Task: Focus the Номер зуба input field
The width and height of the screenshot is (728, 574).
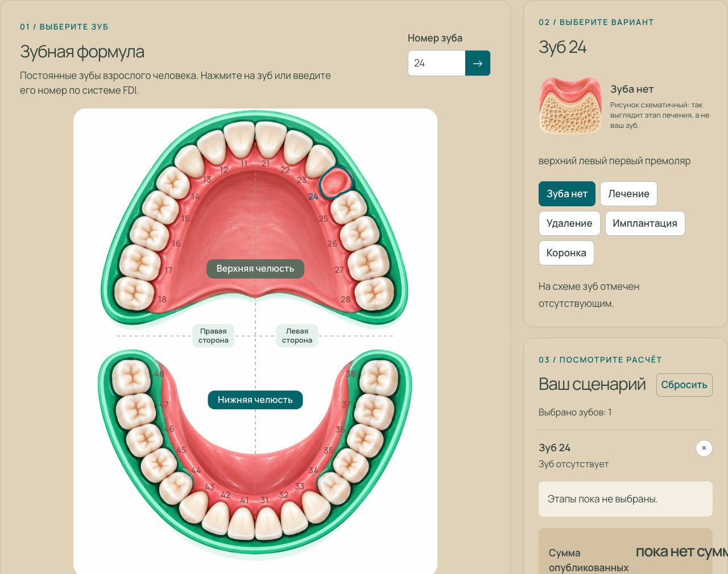Action: 437,63
